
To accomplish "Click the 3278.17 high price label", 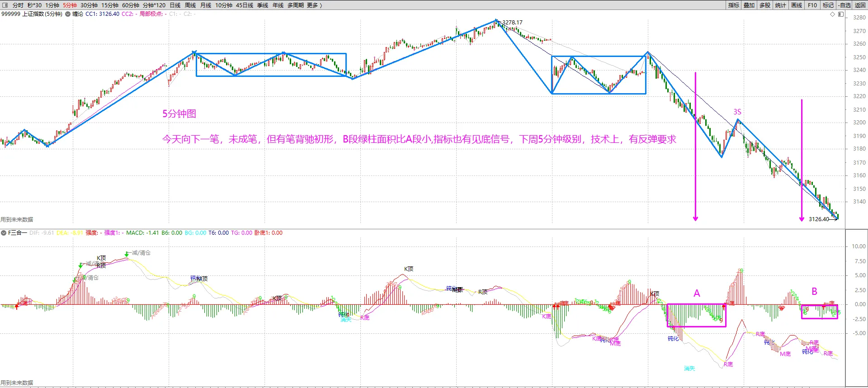I will 512,22.
